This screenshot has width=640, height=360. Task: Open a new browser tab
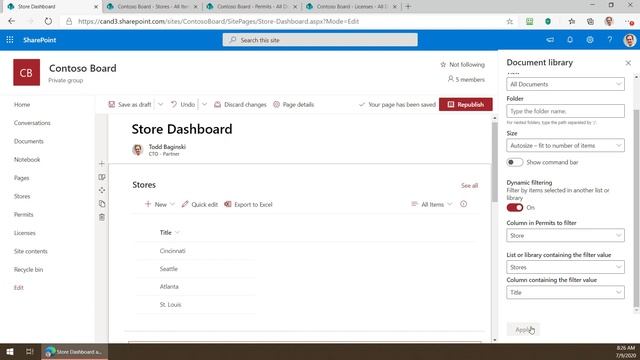coord(408,7)
